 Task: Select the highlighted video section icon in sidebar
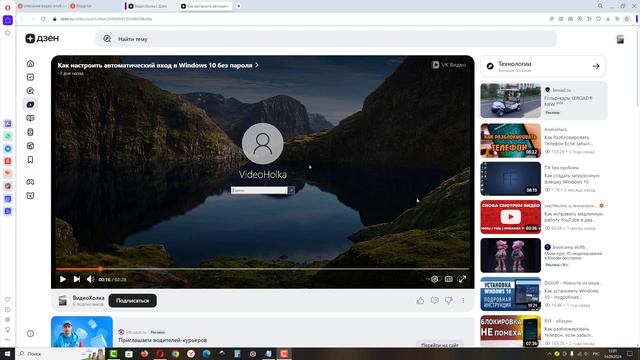tap(30, 104)
